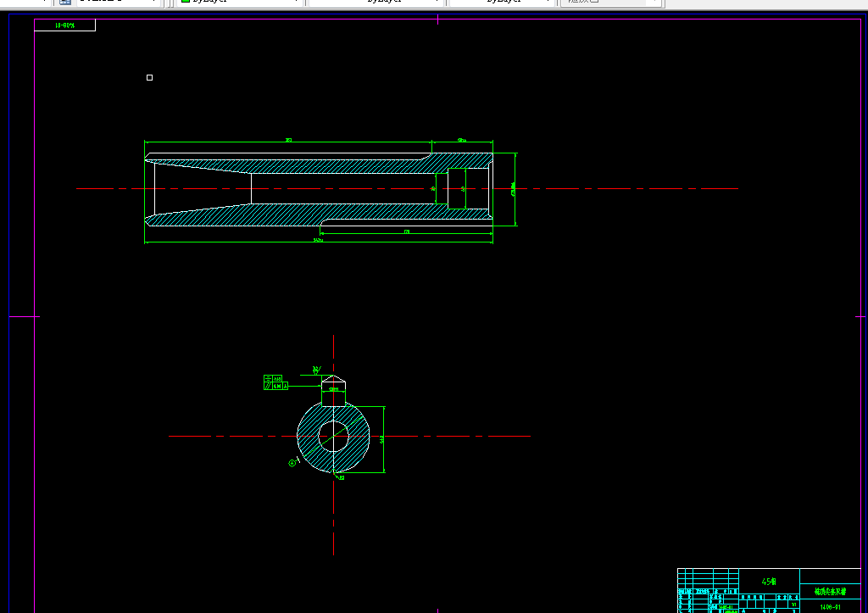Select the part name text in the title block

point(830,592)
